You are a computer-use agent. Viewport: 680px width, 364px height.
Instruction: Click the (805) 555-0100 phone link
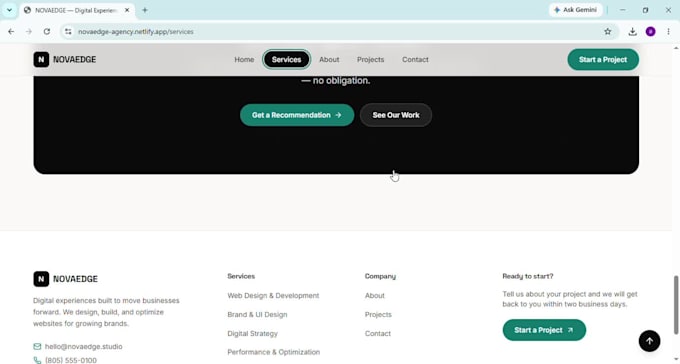pyautogui.click(x=71, y=360)
